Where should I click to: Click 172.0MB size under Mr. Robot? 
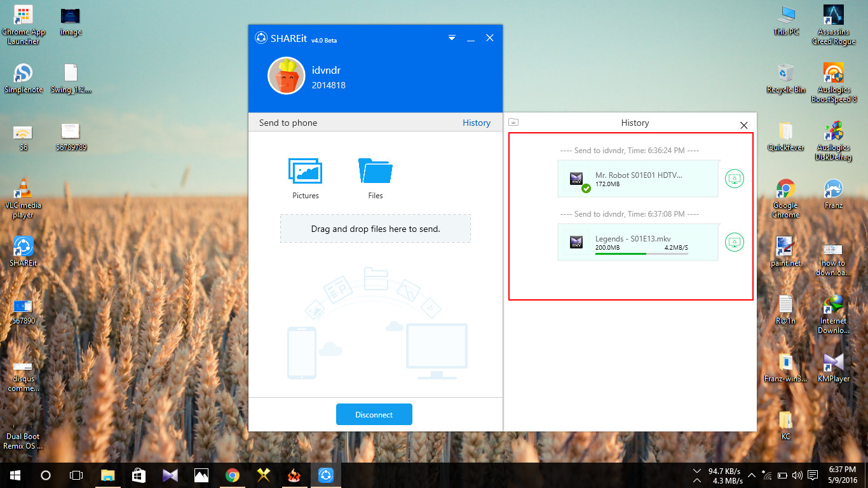tap(607, 184)
